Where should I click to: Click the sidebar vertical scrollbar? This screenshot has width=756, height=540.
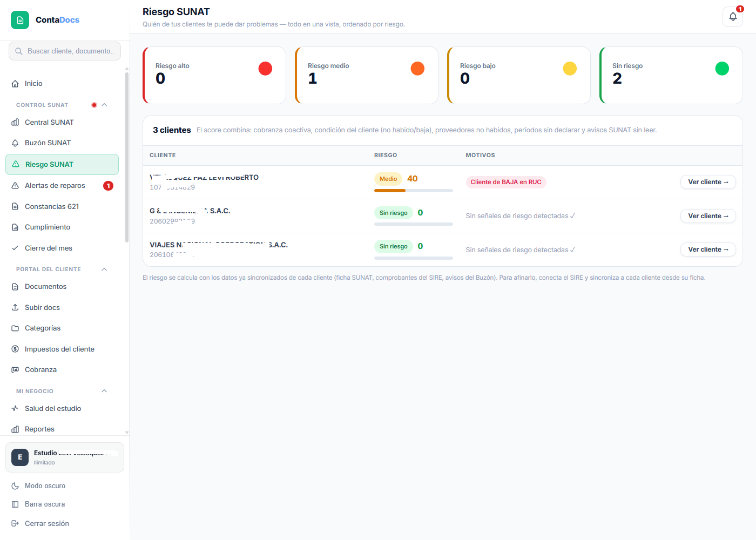tap(127, 157)
